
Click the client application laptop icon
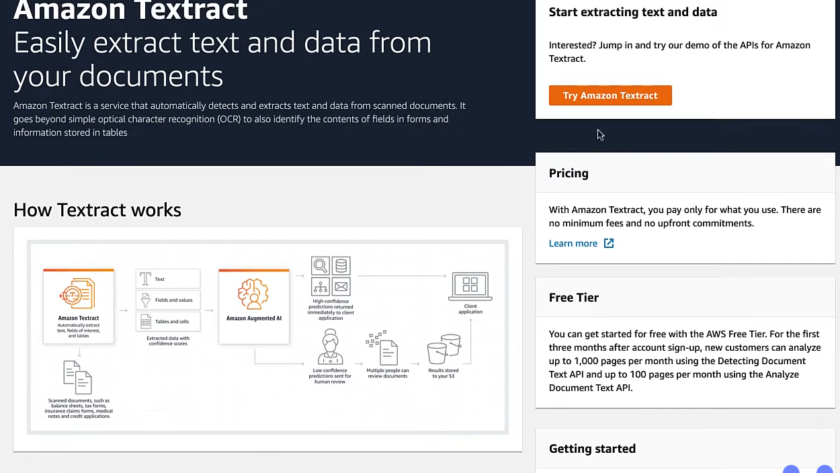coord(470,287)
